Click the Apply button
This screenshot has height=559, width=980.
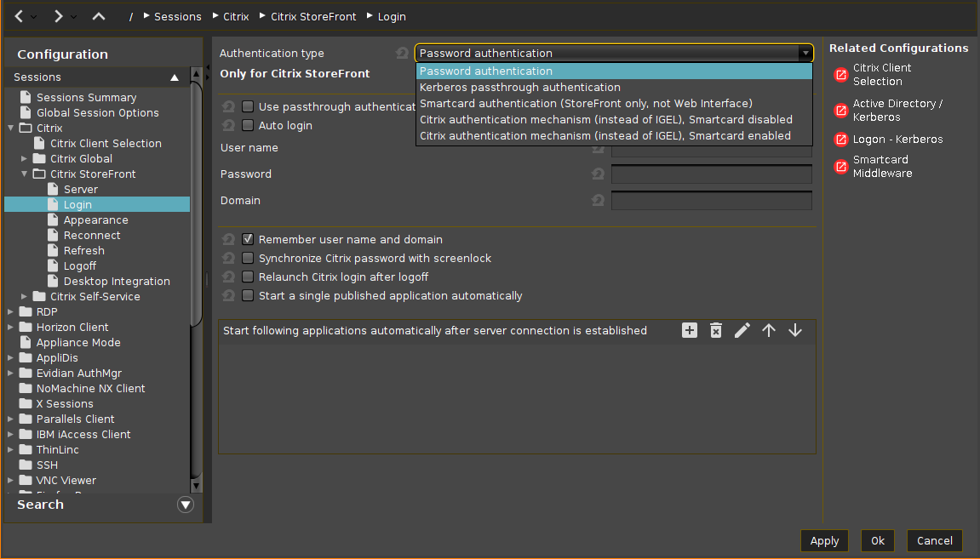click(823, 540)
